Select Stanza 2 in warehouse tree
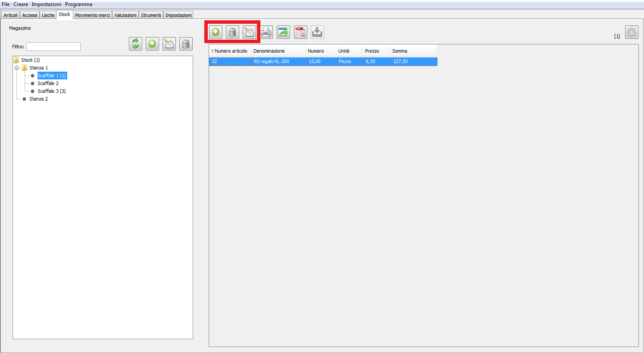 point(38,99)
